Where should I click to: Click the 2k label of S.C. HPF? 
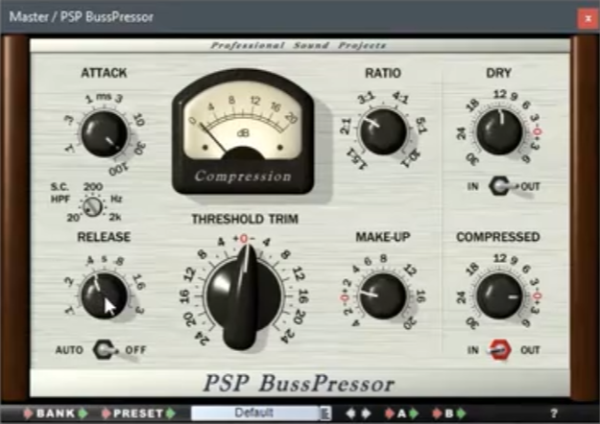(x=115, y=217)
